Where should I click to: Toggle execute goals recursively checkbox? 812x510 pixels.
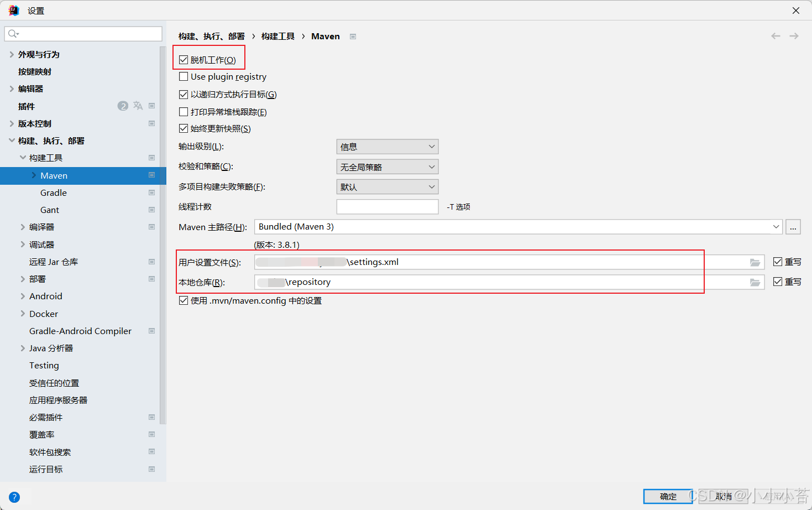[184, 95]
